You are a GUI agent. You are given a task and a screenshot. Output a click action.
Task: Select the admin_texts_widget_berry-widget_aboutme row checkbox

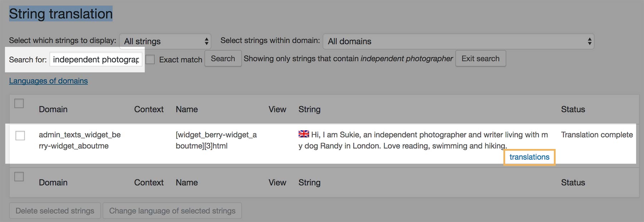[20, 136]
